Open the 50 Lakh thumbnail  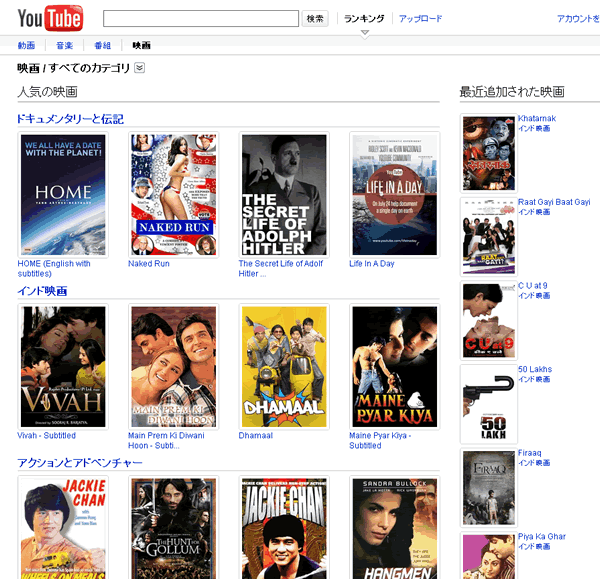489,404
